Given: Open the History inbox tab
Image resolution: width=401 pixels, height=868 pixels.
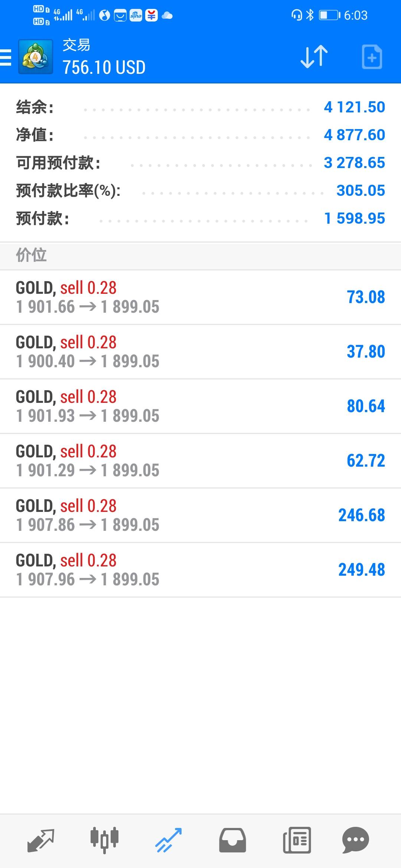Looking at the screenshot, I should click(x=232, y=840).
